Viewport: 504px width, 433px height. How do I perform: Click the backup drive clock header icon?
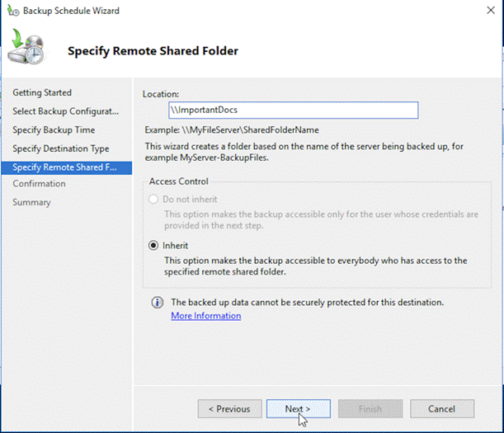31,50
